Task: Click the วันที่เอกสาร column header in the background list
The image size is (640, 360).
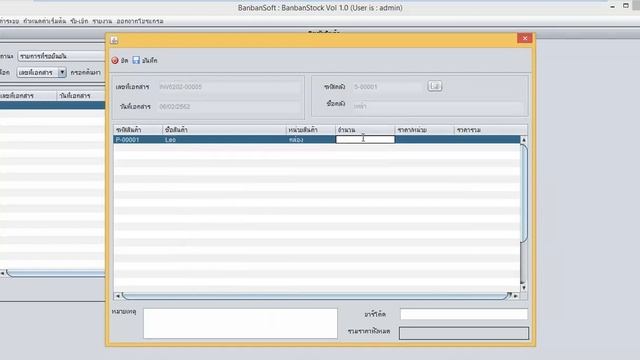Action: tap(81, 96)
